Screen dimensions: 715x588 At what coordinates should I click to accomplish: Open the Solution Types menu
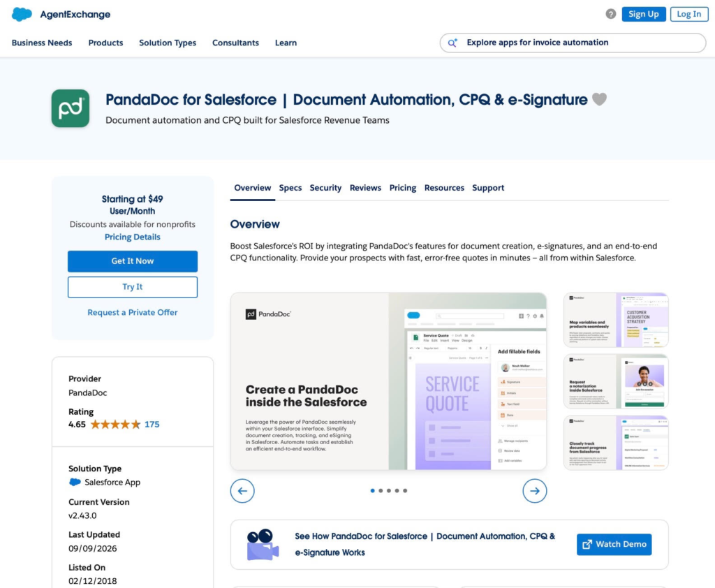pos(168,43)
